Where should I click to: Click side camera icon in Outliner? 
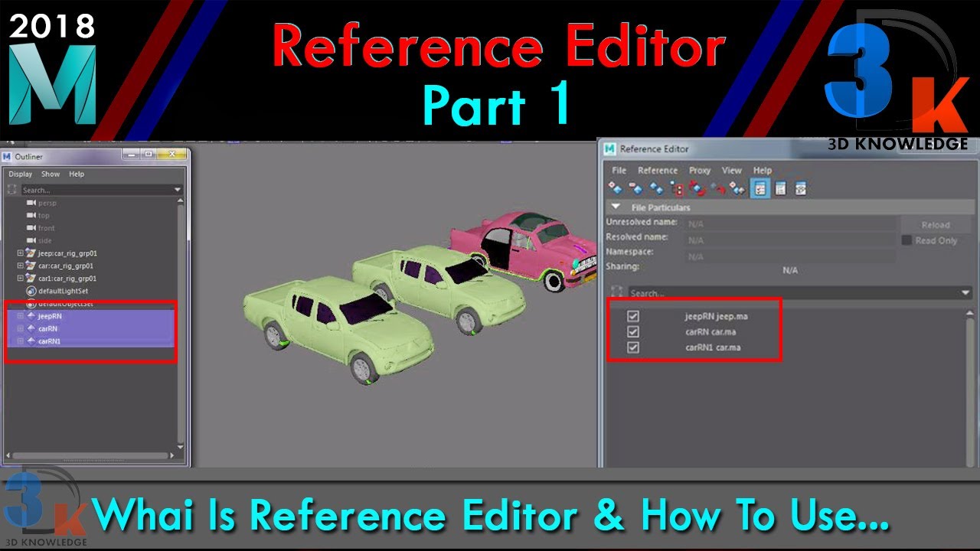pyautogui.click(x=31, y=240)
